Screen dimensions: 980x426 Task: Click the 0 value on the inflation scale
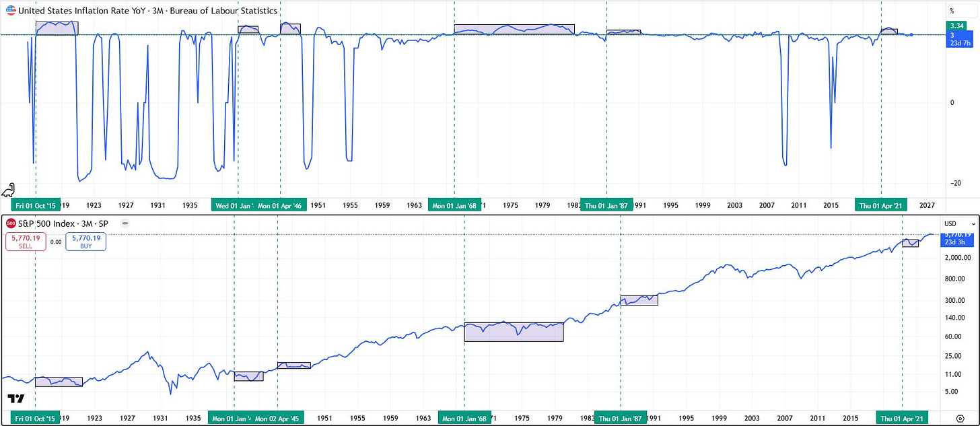pyautogui.click(x=952, y=102)
